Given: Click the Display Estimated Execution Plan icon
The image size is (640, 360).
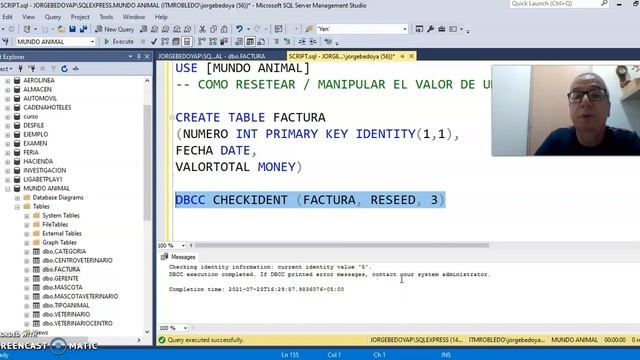Looking at the screenshot, I should tap(164, 42).
